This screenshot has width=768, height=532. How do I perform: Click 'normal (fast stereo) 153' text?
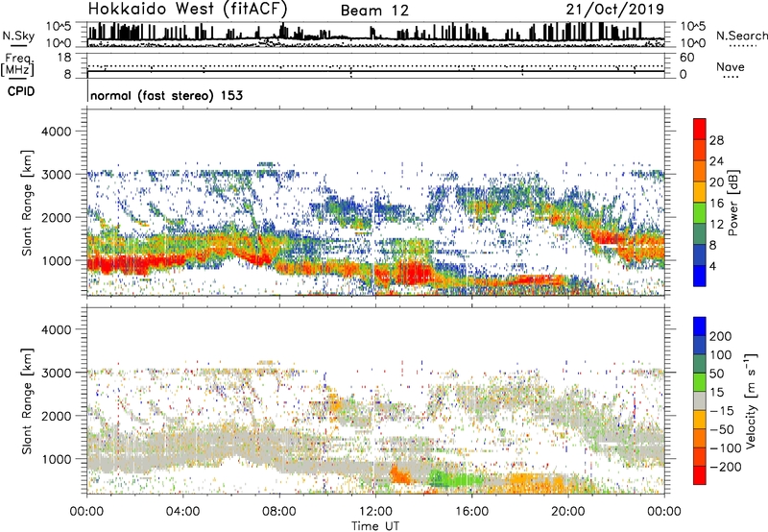point(166,95)
